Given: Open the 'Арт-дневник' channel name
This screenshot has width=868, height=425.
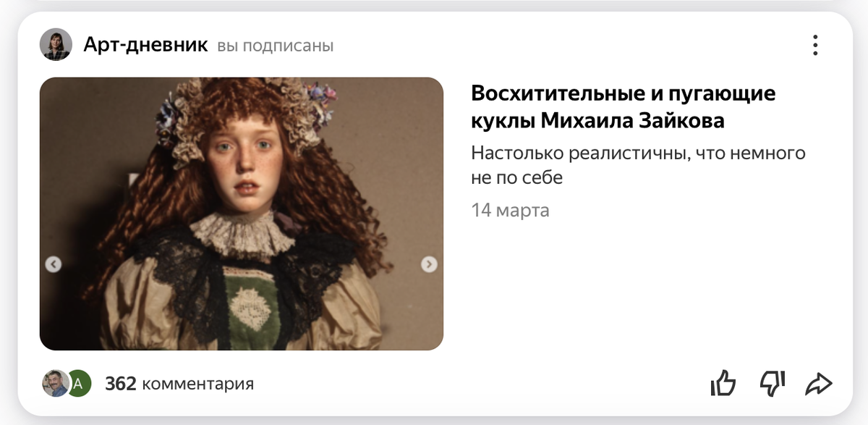Looking at the screenshot, I should tap(145, 45).
